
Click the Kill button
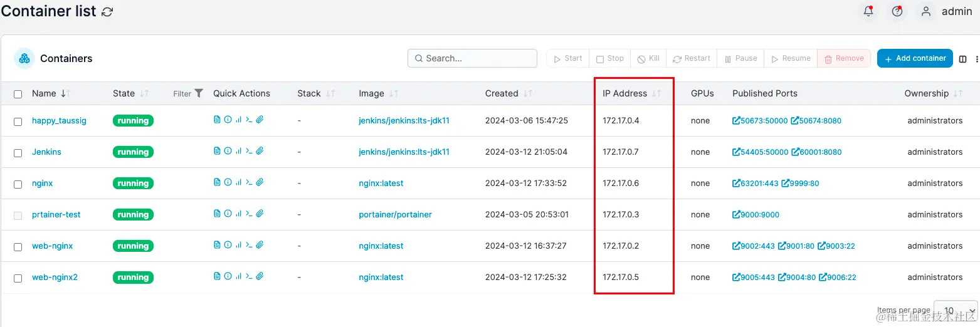648,58
